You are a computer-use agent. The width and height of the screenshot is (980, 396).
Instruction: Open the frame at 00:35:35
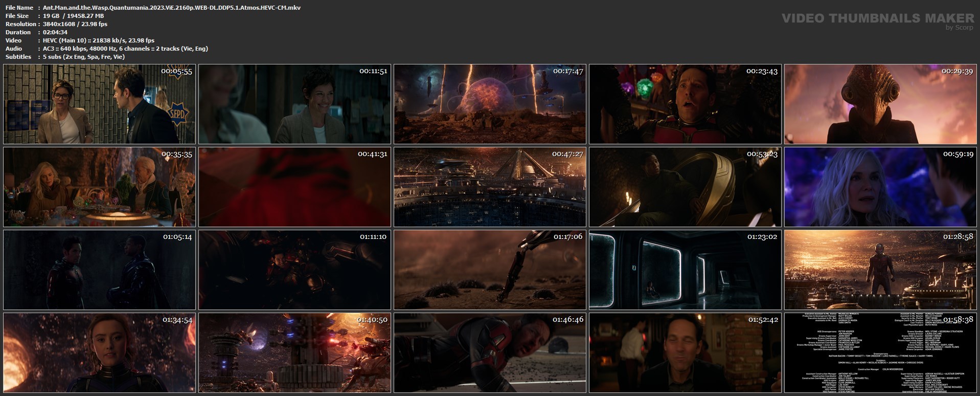pyautogui.click(x=99, y=187)
